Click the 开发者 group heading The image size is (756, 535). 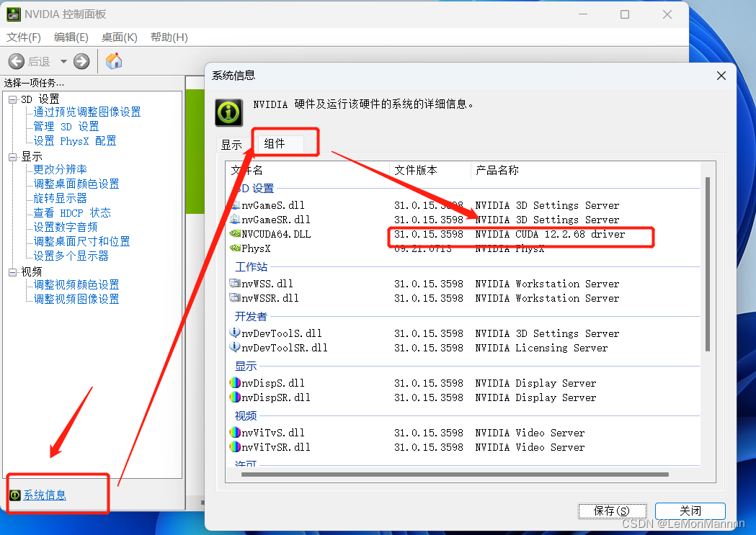pos(252,316)
